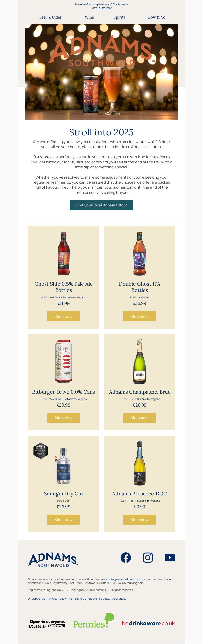Image resolution: width=203 pixels, height=644 pixels.
Task: Open the YouTube icon in footer
Action: click(170, 558)
